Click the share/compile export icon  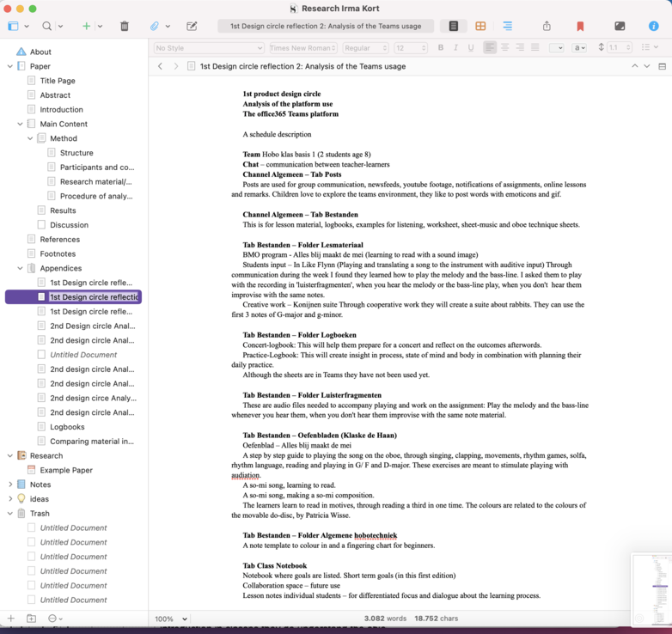(547, 27)
